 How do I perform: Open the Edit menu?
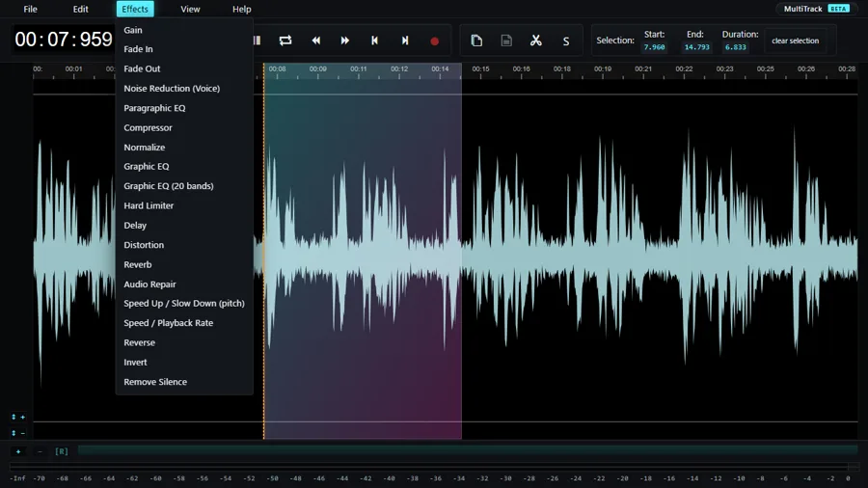tap(80, 9)
